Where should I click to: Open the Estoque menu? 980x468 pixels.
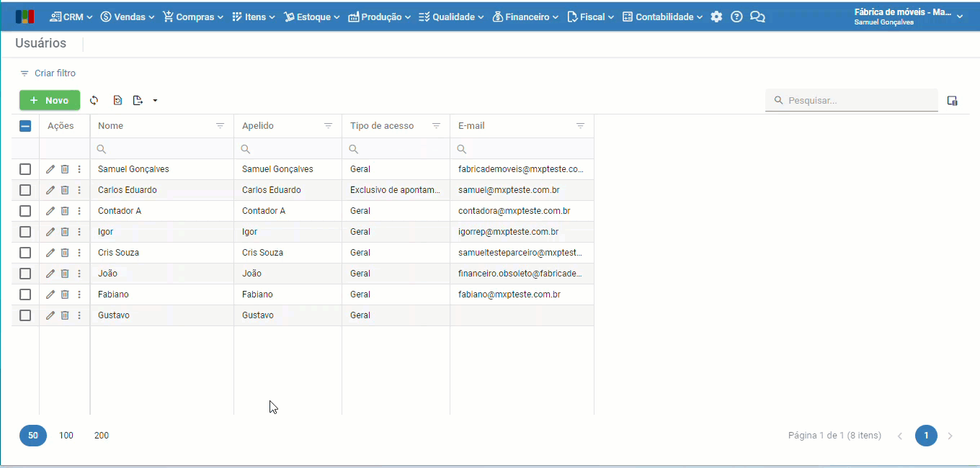click(x=311, y=16)
